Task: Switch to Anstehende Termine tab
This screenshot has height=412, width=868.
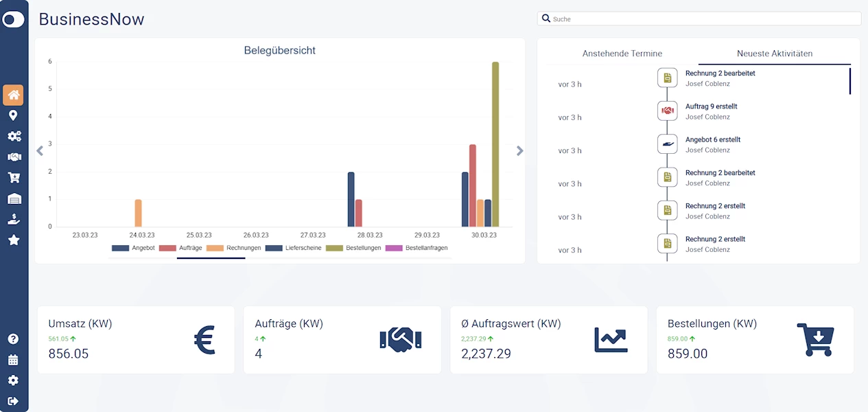Action: pos(622,54)
